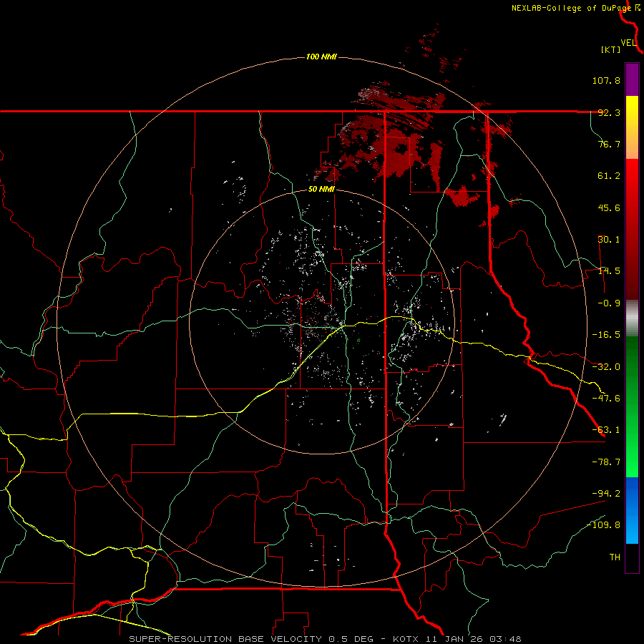
Task: Click the 61.2 legend value
Action: [x=609, y=176]
